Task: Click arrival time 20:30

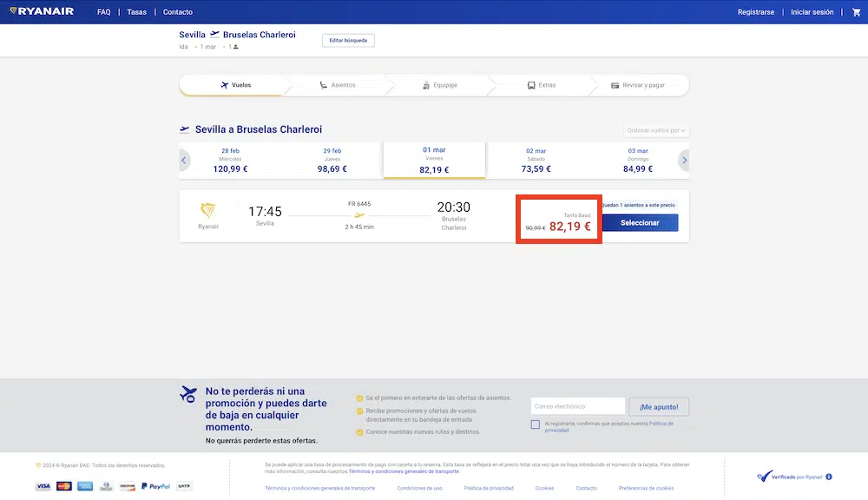Action: [453, 207]
